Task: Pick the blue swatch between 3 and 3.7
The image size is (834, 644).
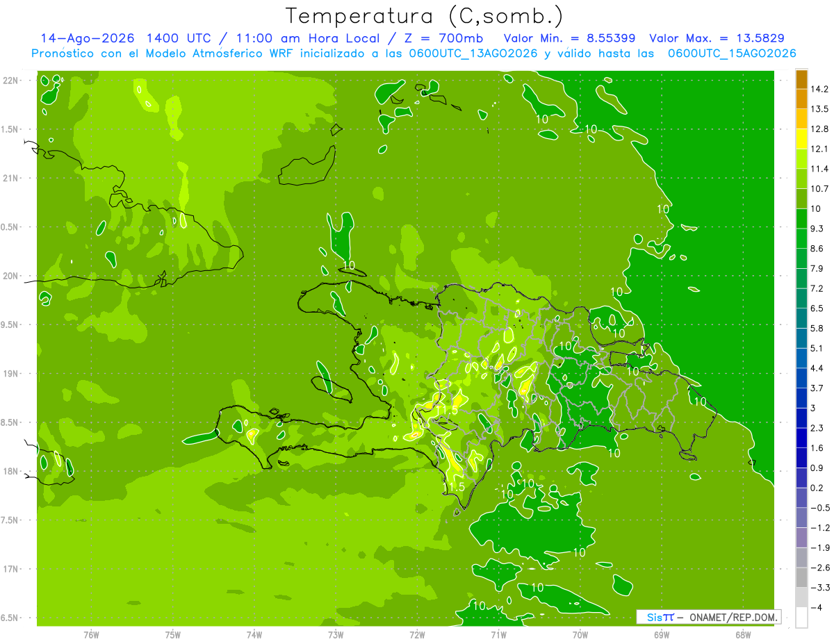Action: pos(801,399)
